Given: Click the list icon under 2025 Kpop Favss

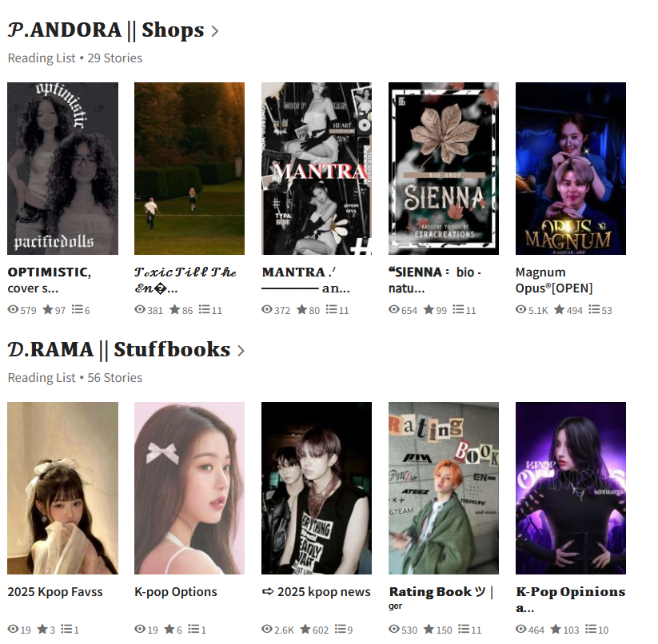Looking at the screenshot, I should pyautogui.click(x=66, y=629).
